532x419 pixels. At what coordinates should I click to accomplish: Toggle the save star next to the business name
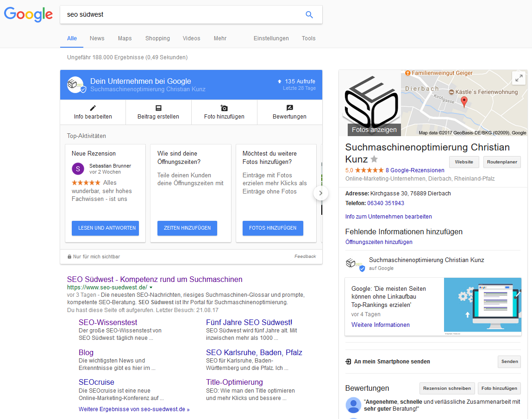point(374,159)
